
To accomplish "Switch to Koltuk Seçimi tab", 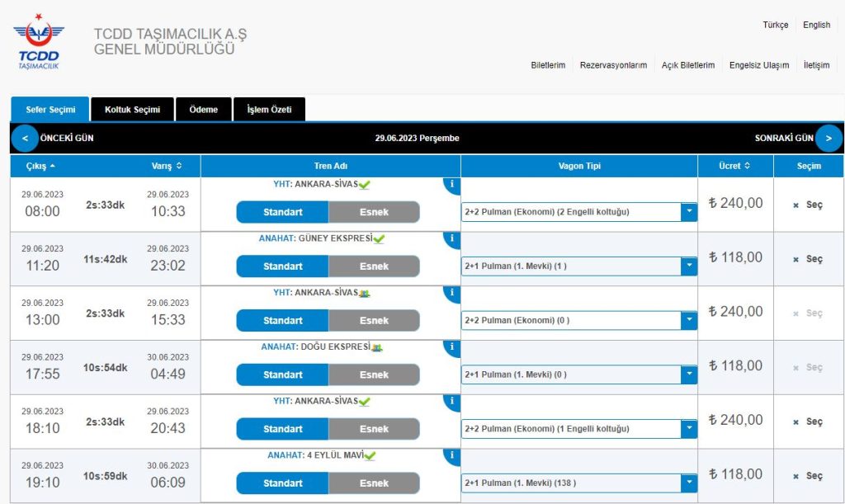I will (132, 110).
